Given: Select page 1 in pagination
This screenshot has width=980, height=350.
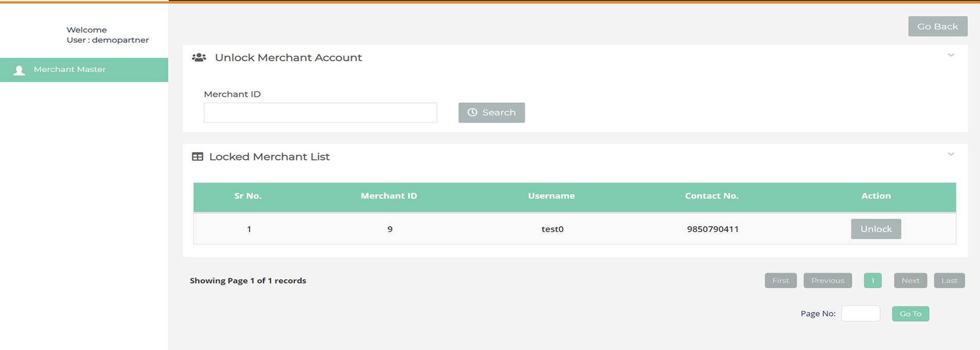Looking at the screenshot, I should pos(872,281).
